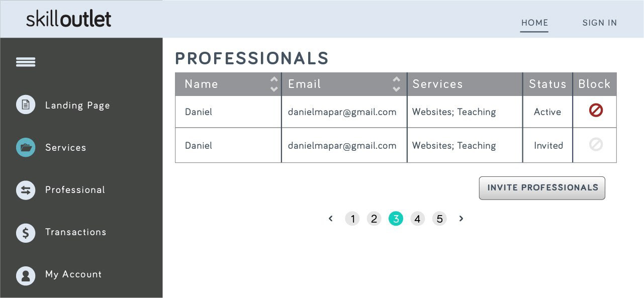
Task: Open the Services folder icon
Action: click(26, 147)
